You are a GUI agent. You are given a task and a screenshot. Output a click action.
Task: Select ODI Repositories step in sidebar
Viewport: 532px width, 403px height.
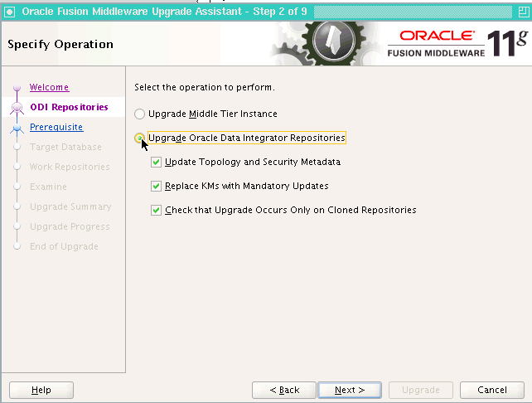click(69, 107)
